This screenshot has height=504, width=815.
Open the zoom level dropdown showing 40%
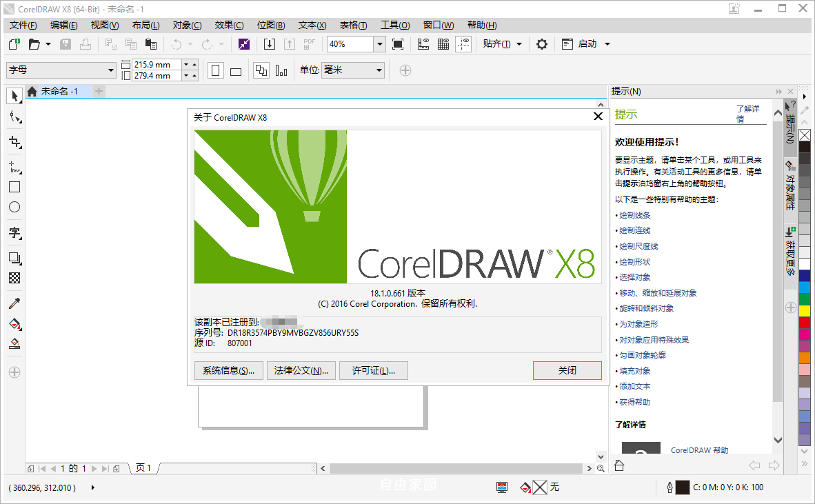point(379,43)
